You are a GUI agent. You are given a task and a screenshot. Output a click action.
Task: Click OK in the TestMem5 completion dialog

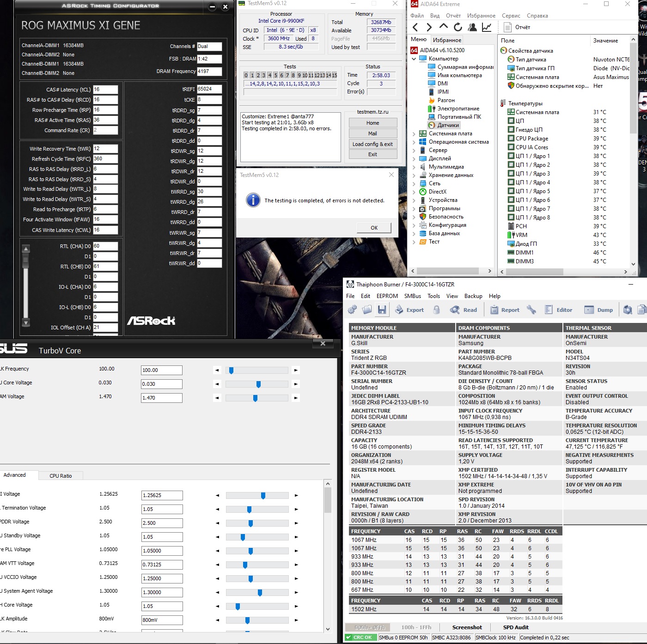click(x=374, y=228)
